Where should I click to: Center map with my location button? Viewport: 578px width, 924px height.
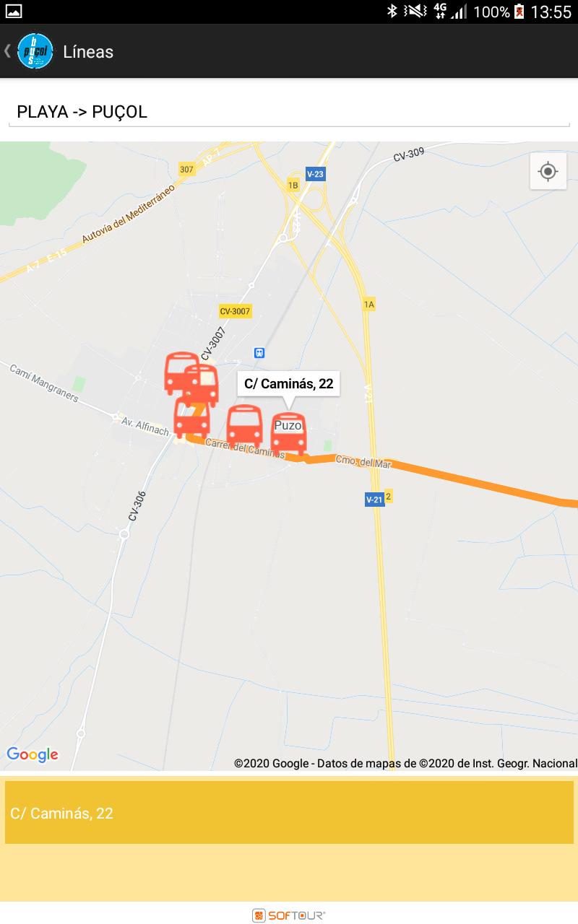click(548, 172)
